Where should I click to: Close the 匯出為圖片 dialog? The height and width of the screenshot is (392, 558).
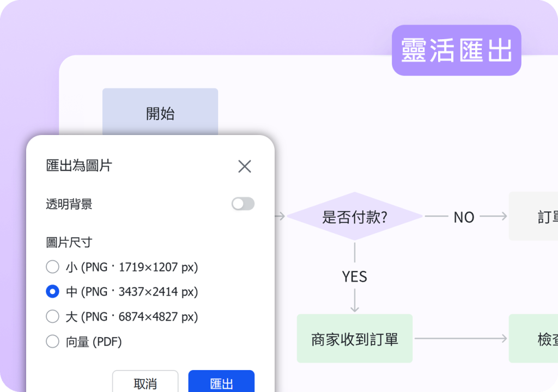pos(245,166)
